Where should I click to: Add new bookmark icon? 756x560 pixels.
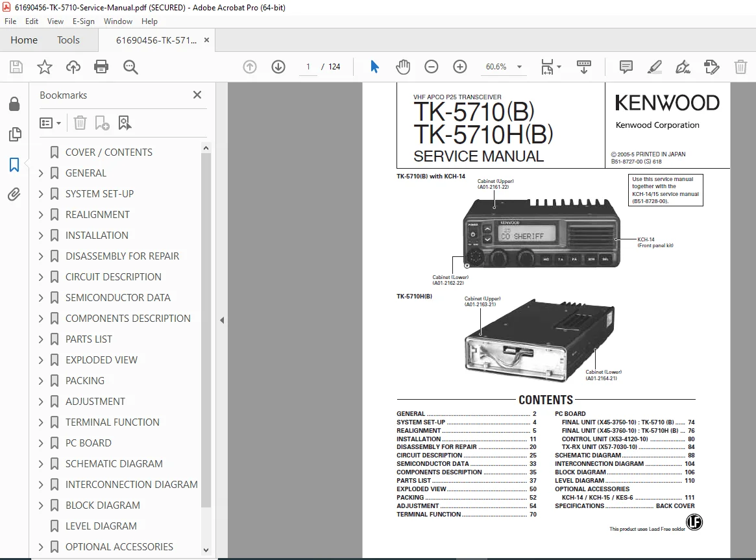(x=103, y=123)
